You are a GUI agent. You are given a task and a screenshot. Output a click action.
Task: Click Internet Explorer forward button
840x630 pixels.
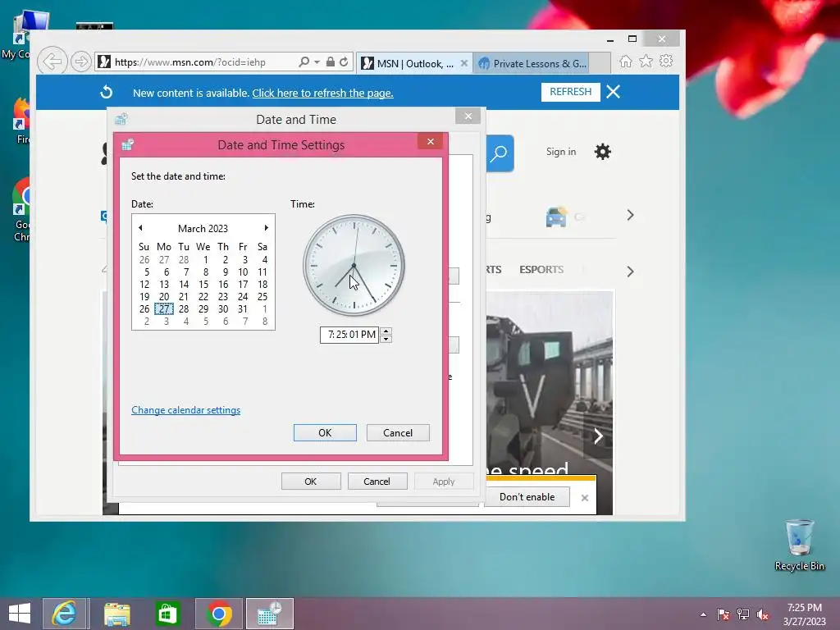point(81,62)
